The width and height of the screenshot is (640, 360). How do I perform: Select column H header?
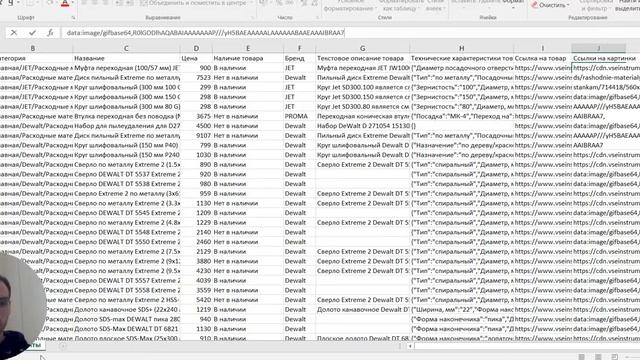(x=462, y=48)
